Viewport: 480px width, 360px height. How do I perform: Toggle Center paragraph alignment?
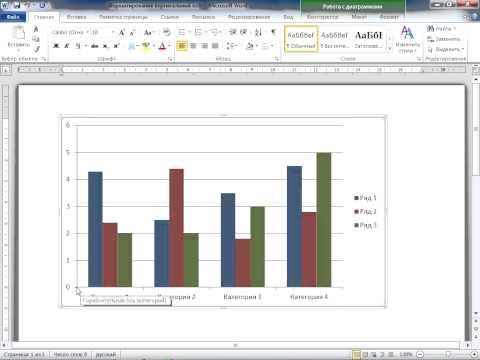click(x=193, y=46)
